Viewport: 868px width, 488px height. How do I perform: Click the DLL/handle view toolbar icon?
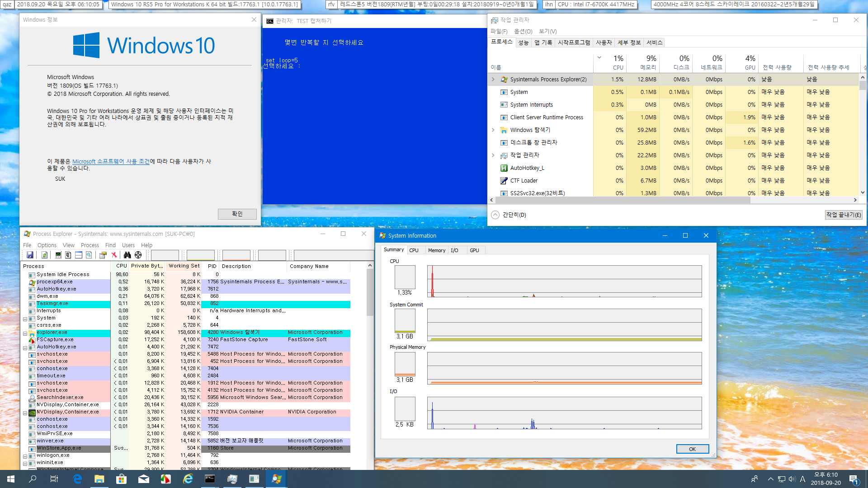click(89, 255)
